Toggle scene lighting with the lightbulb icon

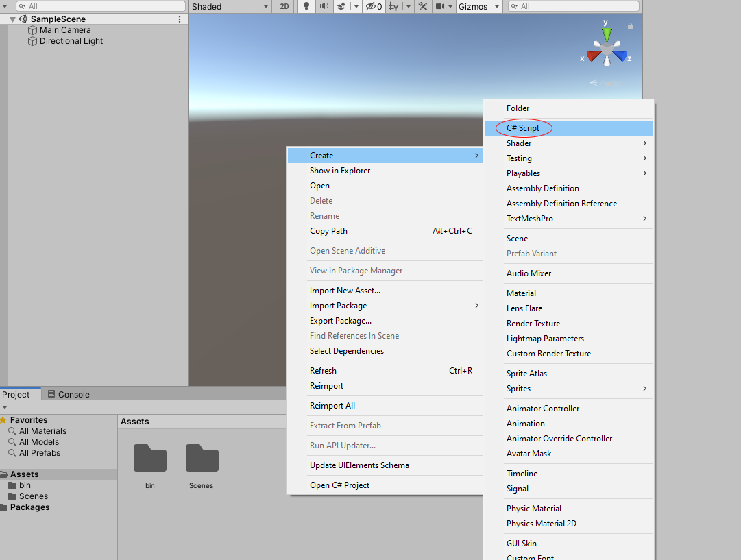tap(306, 6)
